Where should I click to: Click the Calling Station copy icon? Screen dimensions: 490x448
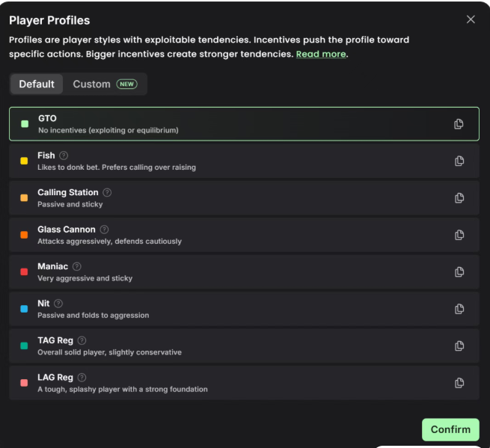coord(459,197)
